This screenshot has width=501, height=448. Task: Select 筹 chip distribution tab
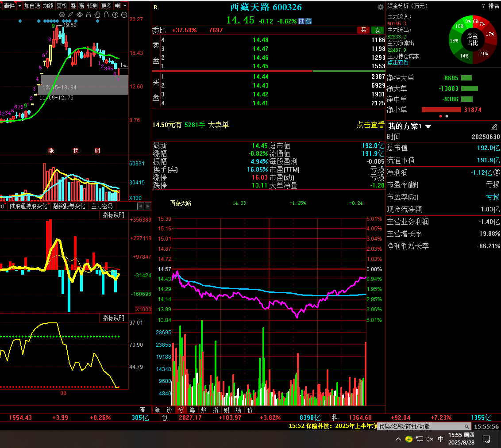193,410
